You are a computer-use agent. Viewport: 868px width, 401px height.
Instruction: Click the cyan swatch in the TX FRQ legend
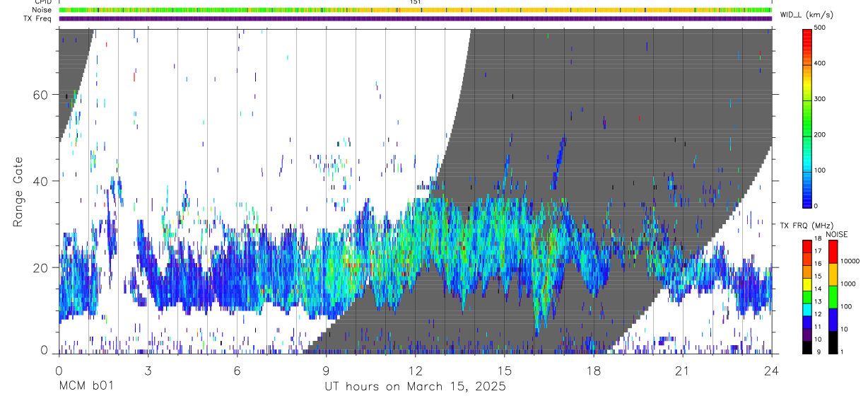[x=807, y=310]
